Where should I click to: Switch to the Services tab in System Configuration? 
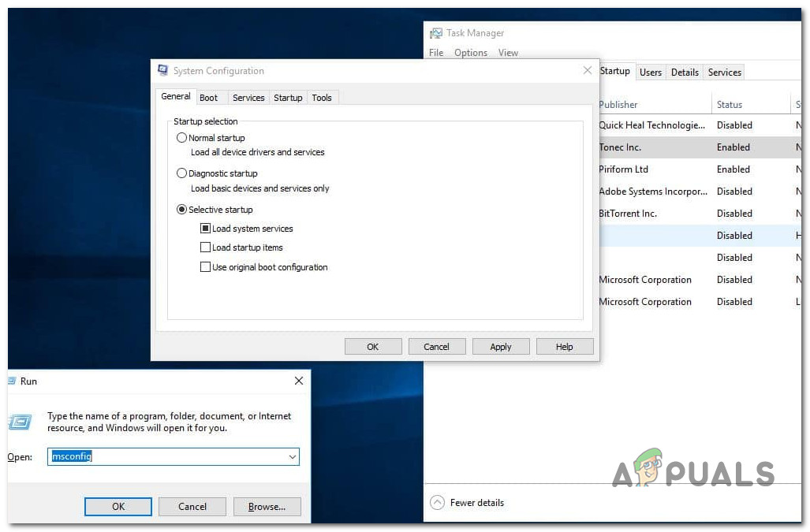point(248,97)
